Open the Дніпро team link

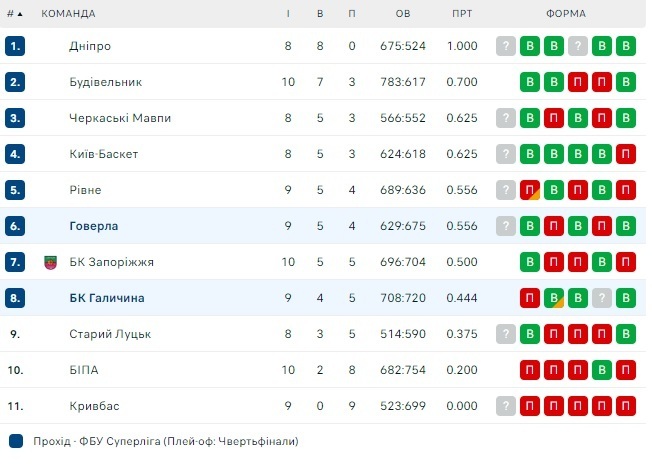90,46
